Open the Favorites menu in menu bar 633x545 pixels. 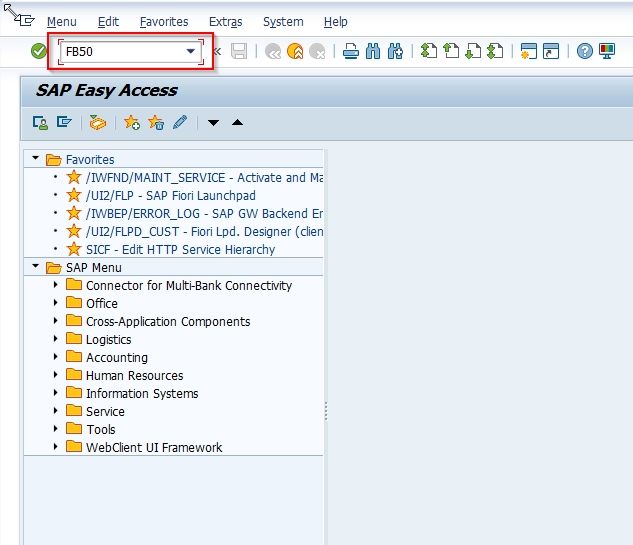(x=164, y=21)
